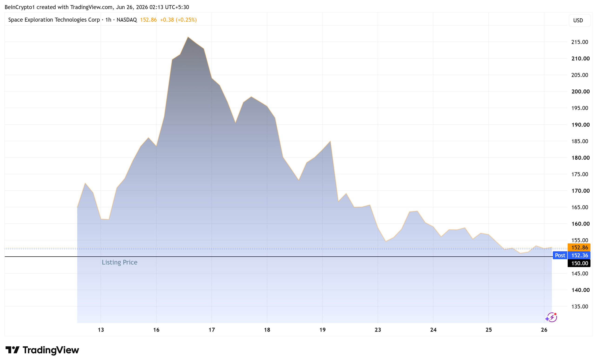Click date label 23 on time axis

378,330
